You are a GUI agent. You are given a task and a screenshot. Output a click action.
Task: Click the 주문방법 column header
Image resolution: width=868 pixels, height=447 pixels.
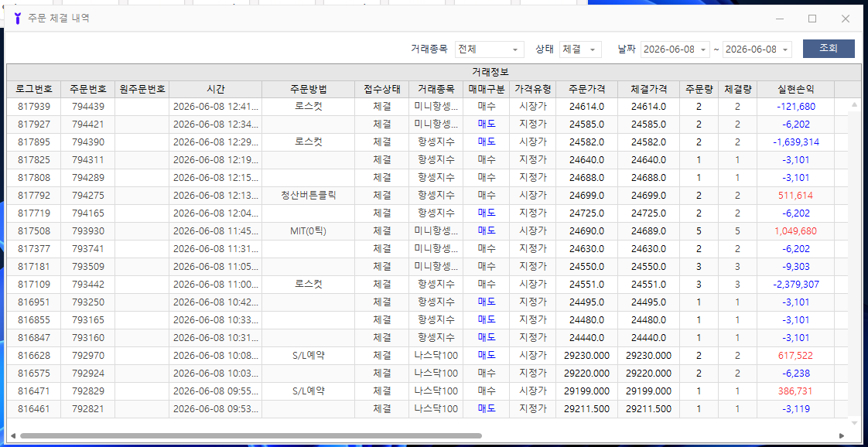(x=309, y=88)
